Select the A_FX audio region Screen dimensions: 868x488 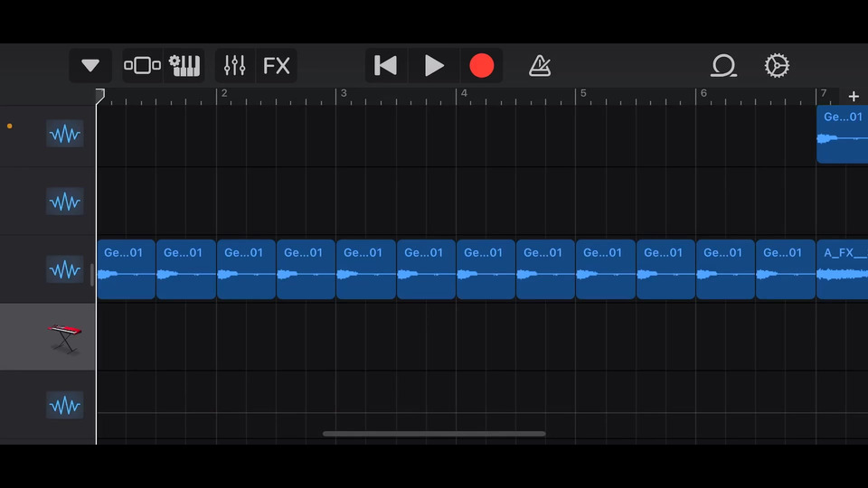pyautogui.click(x=842, y=269)
